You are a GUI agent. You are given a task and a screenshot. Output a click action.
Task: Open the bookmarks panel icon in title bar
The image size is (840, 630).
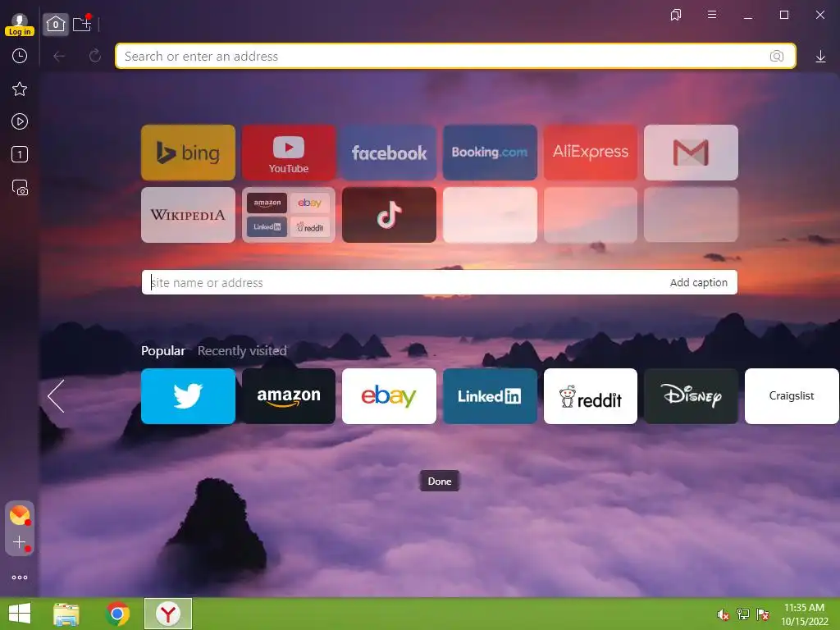coord(676,15)
